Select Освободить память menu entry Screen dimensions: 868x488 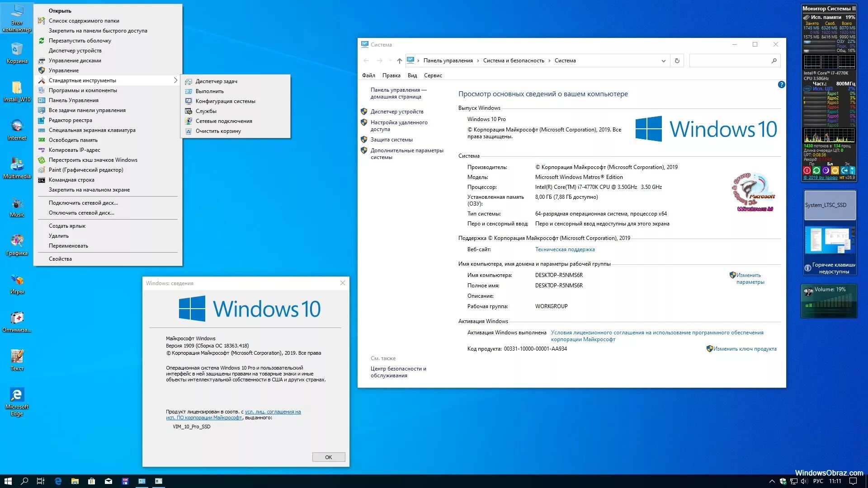point(108,140)
